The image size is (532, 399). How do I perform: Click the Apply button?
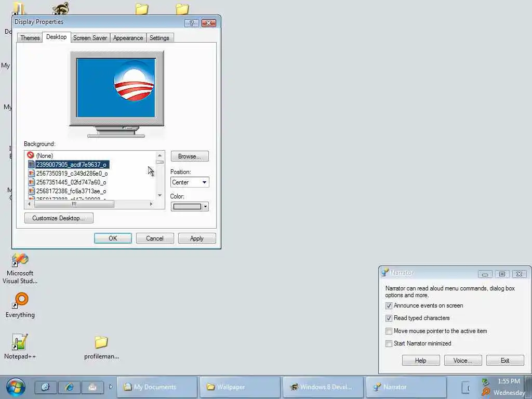pos(197,238)
